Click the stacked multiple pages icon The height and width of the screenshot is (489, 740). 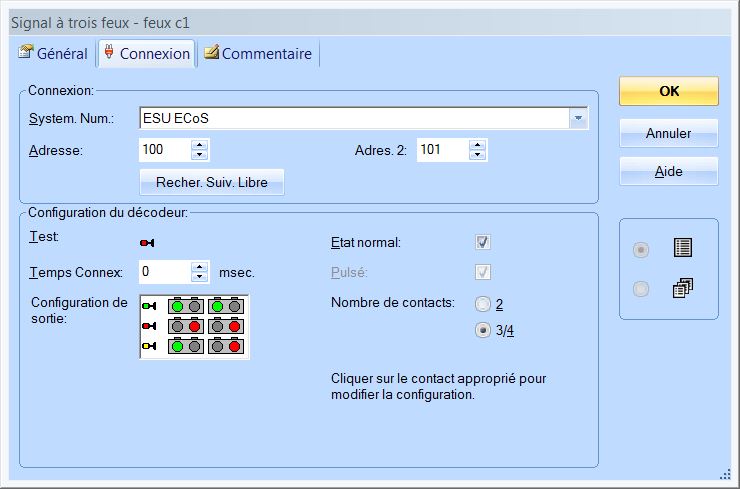682,288
